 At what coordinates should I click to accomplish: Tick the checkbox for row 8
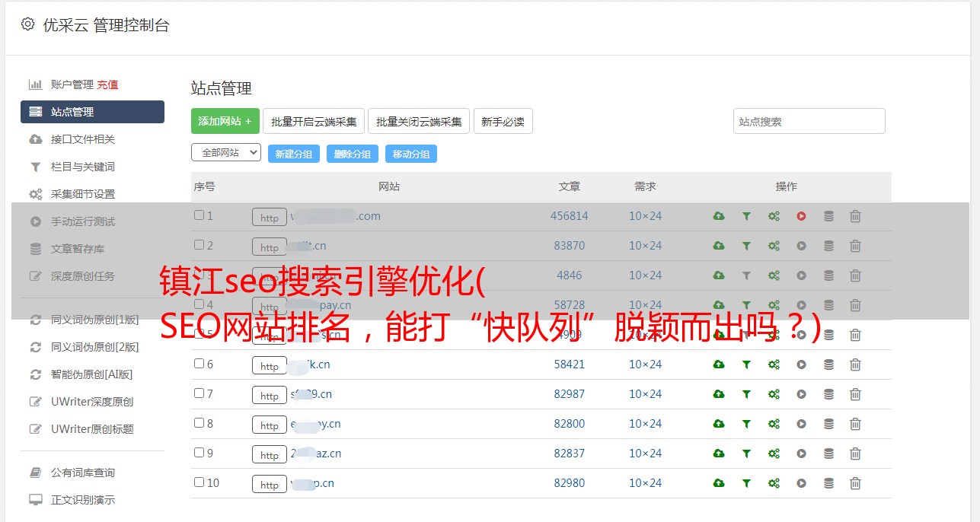coord(199,423)
